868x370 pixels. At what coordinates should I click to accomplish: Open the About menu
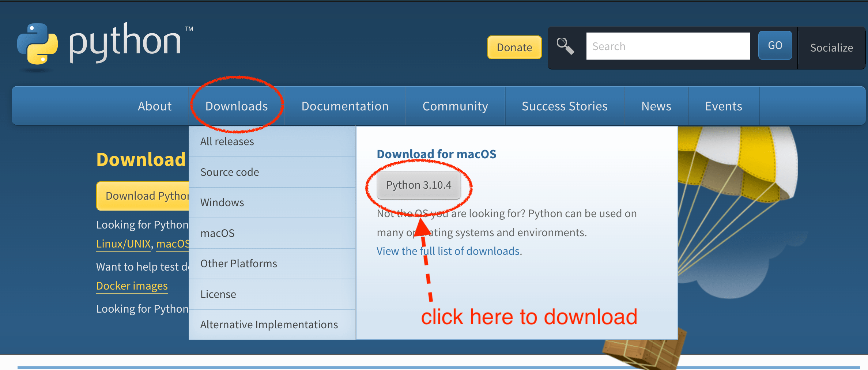155,106
